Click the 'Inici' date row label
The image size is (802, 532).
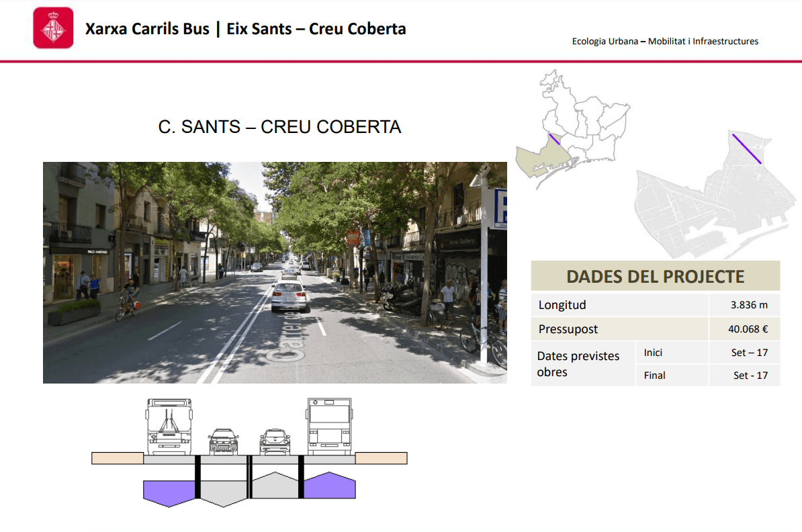pyautogui.click(x=653, y=353)
